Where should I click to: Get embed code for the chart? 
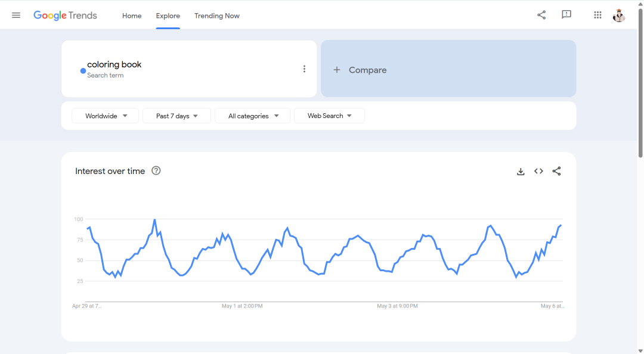click(x=538, y=171)
